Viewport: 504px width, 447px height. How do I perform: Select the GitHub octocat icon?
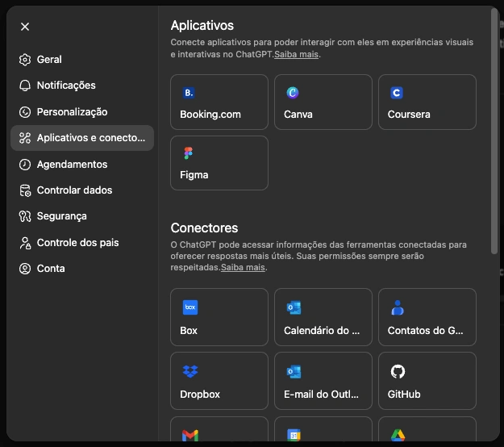[397, 371]
